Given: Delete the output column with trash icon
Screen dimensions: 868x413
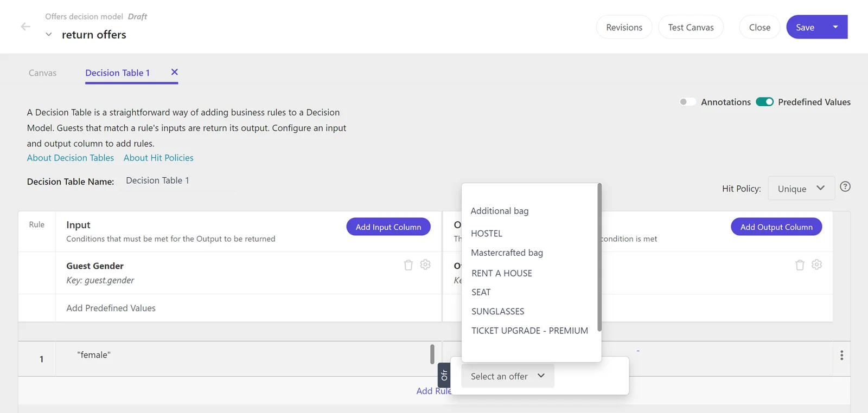Looking at the screenshot, I should (x=800, y=265).
